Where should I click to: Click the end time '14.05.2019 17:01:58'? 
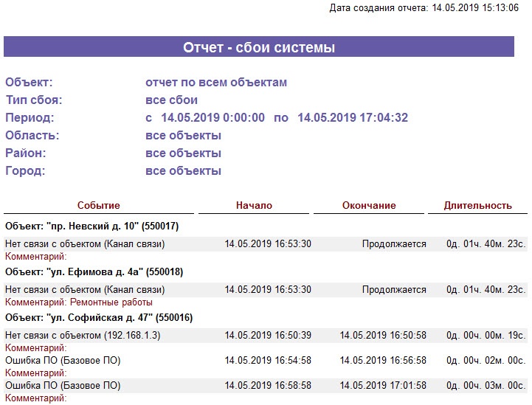pyautogui.click(x=383, y=385)
